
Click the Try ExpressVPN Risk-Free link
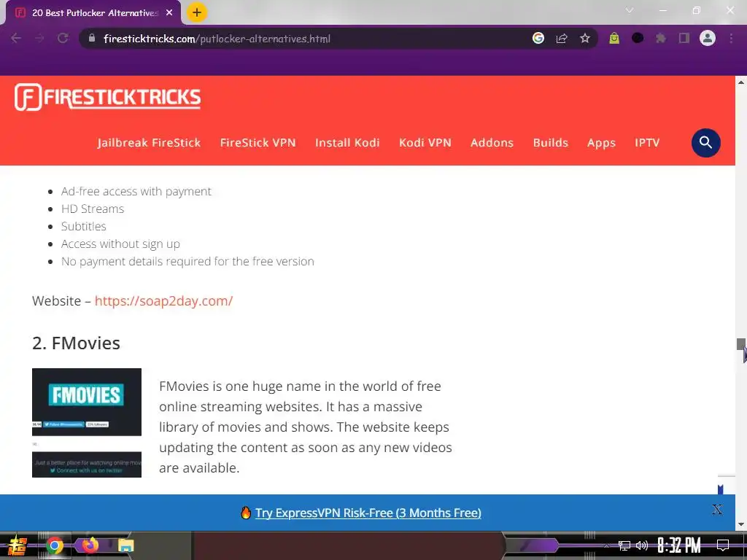[x=368, y=513]
